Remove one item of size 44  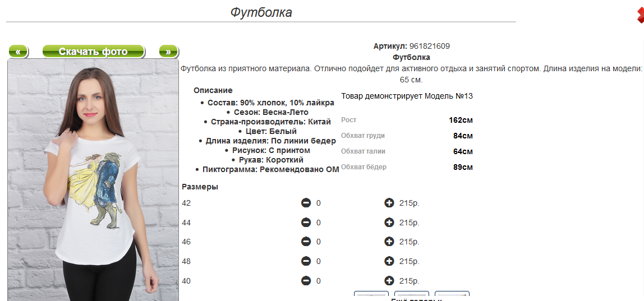click(306, 223)
